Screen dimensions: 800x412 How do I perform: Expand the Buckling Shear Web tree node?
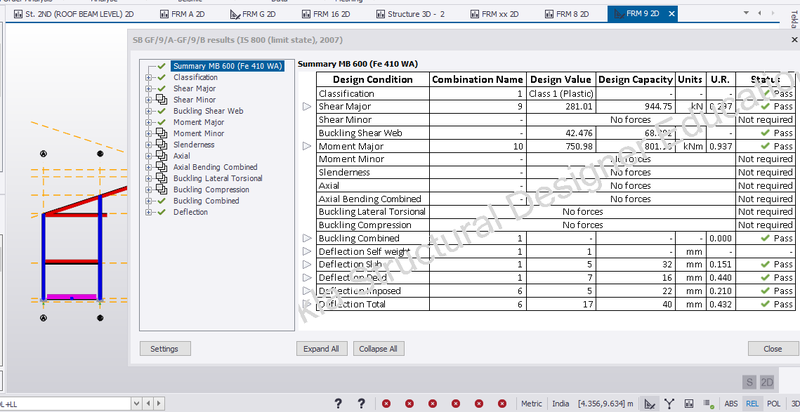[148, 111]
